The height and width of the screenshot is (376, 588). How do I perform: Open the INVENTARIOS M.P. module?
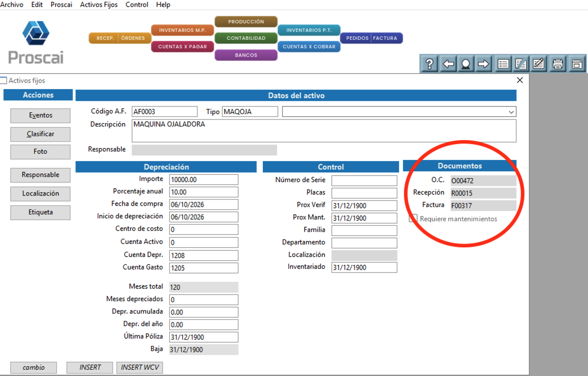(183, 30)
